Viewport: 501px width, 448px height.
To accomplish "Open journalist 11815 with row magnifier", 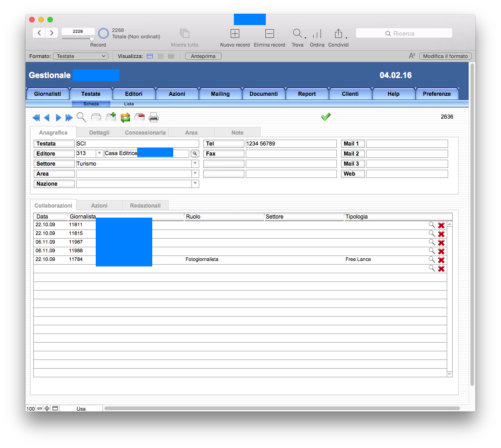I will click(432, 234).
